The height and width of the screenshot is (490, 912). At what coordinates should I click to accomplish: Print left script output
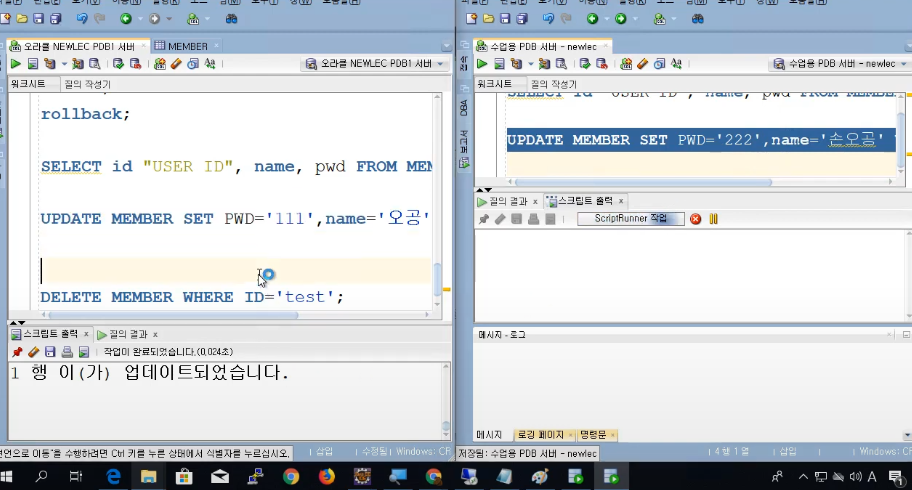67,351
